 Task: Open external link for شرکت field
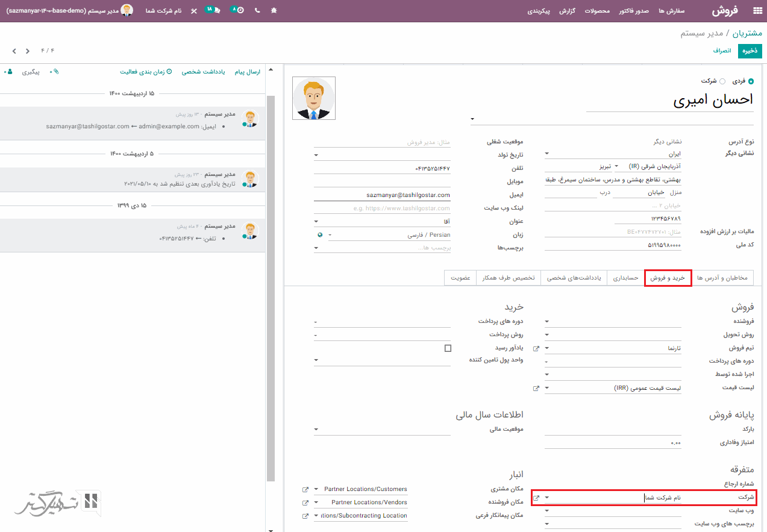click(x=536, y=498)
